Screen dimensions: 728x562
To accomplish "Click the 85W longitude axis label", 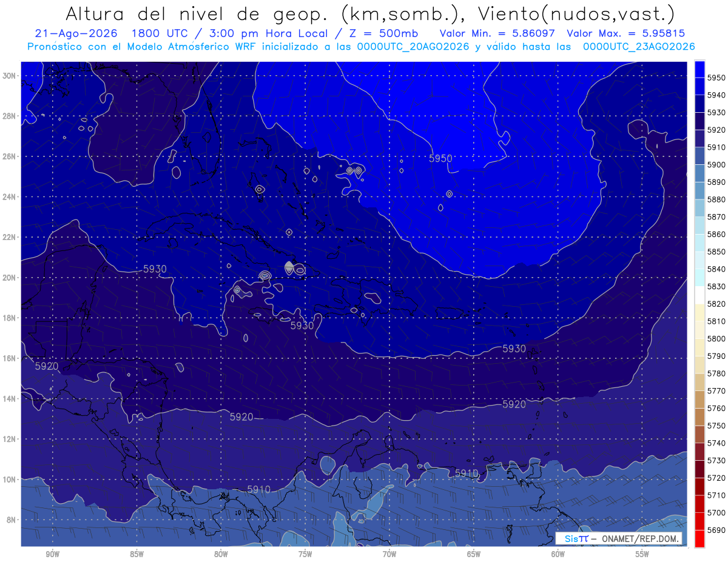I will [136, 554].
